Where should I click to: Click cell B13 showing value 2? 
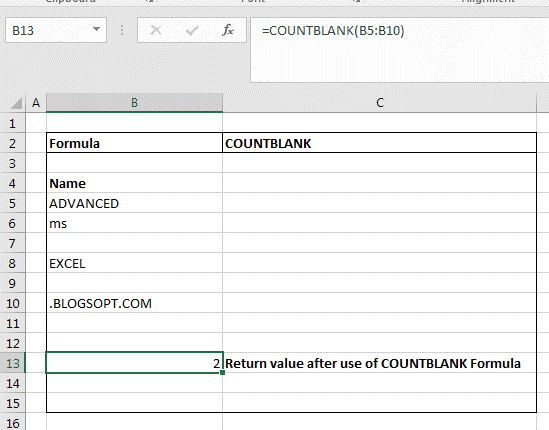point(134,363)
